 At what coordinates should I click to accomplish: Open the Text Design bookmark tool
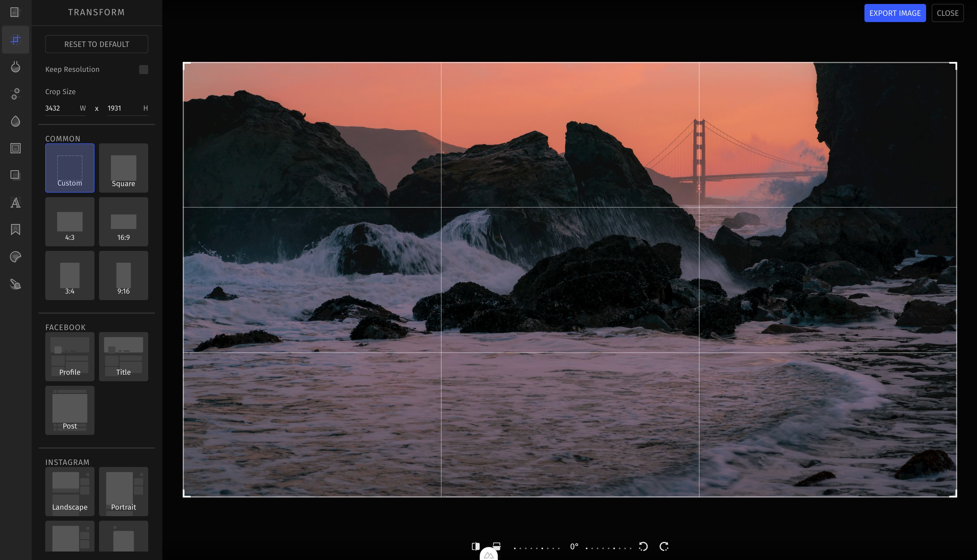click(x=15, y=230)
